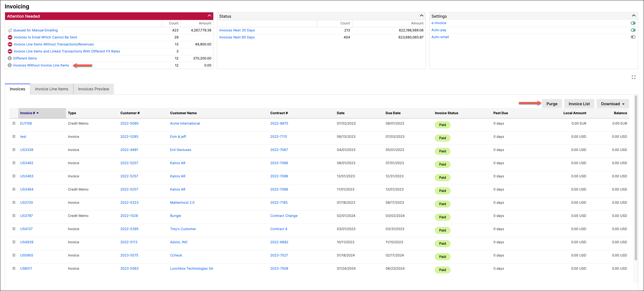This screenshot has height=291, width=644.
Task: Open the row menu icon for invoice US3797
Action: 14,216
